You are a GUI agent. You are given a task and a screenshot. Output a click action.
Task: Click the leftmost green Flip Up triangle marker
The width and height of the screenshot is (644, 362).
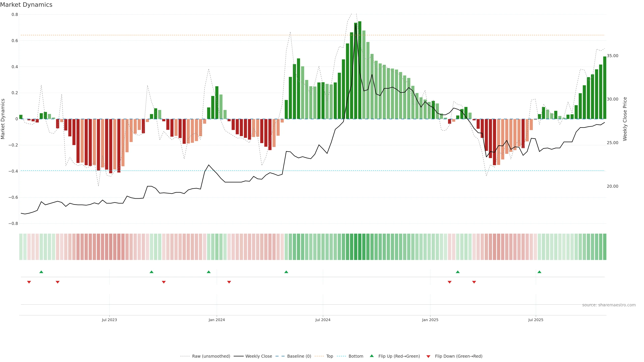click(x=41, y=272)
